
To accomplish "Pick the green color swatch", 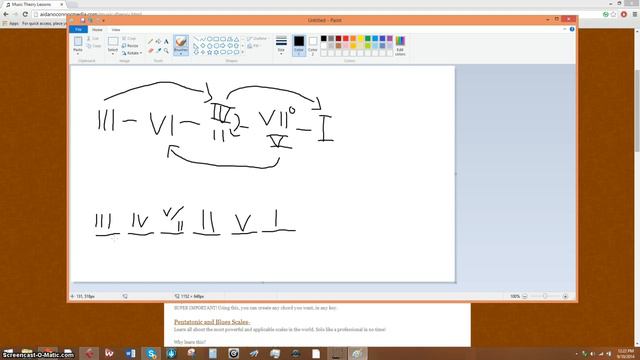I will 368,38.
